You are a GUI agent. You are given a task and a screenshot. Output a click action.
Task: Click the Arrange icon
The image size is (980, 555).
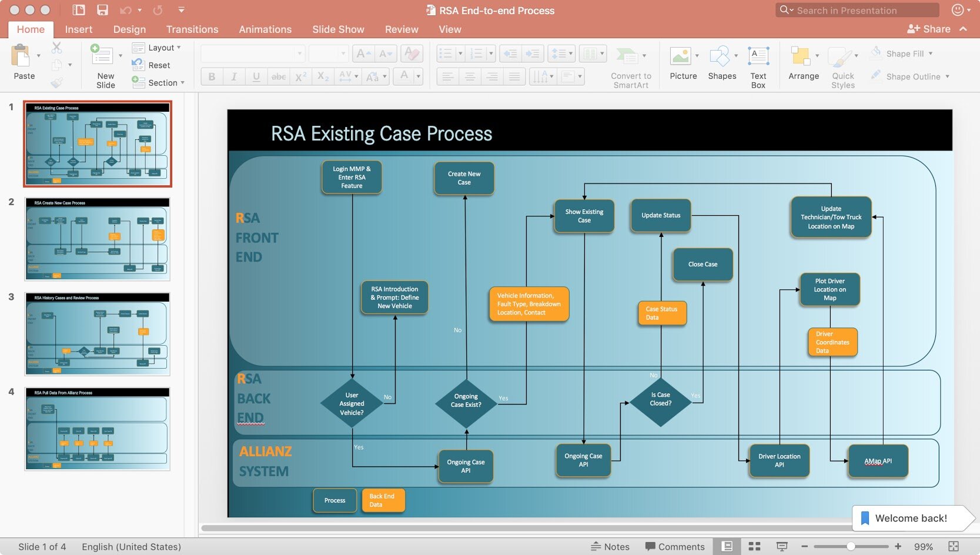(800, 56)
